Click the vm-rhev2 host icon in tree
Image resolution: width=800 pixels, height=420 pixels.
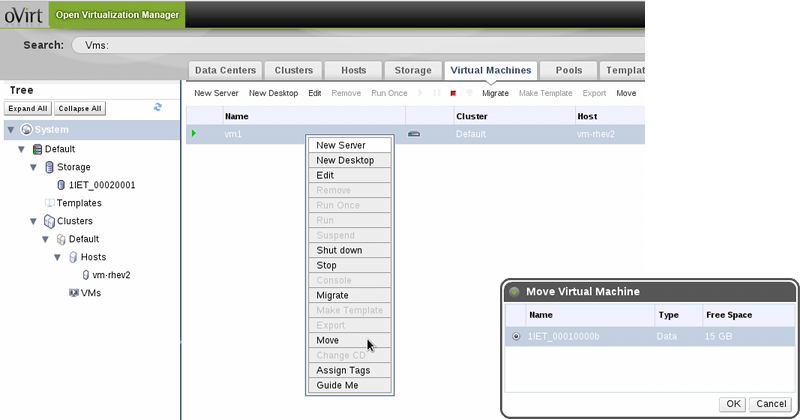pos(85,275)
